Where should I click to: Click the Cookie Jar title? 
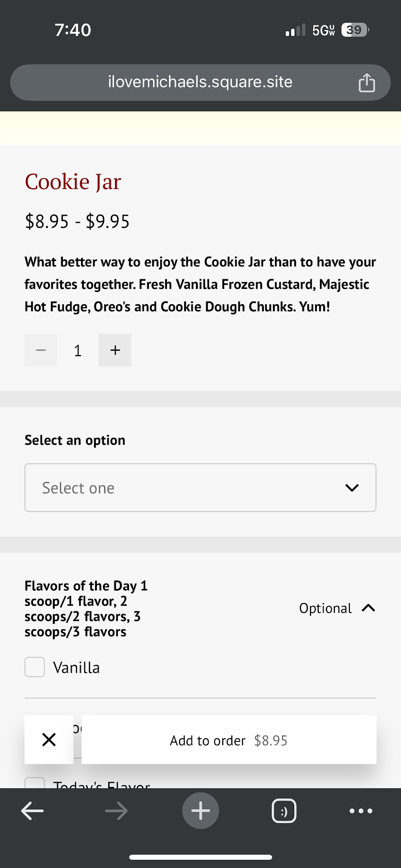(x=73, y=182)
